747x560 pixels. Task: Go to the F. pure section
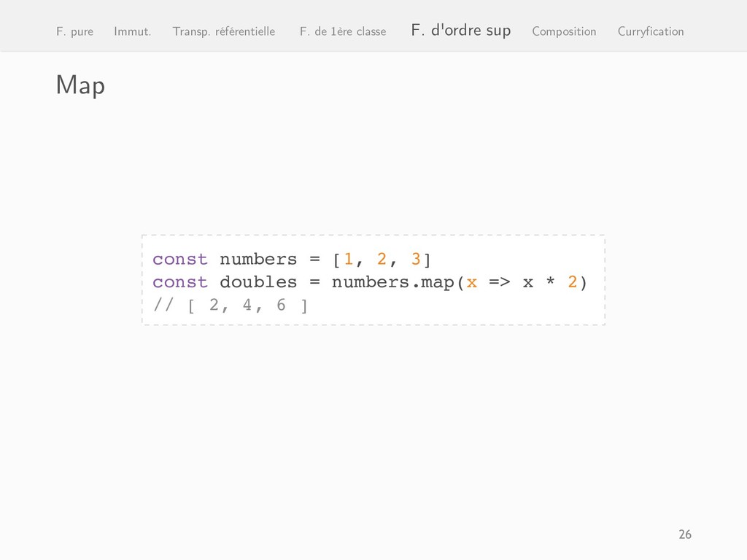click(75, 31)
